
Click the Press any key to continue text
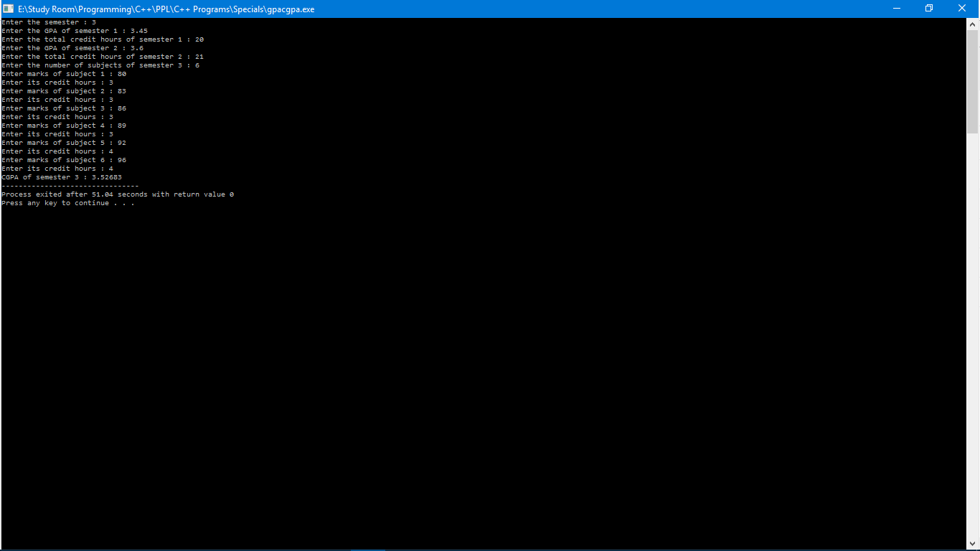pyautogui.click(x=68, y=202)
